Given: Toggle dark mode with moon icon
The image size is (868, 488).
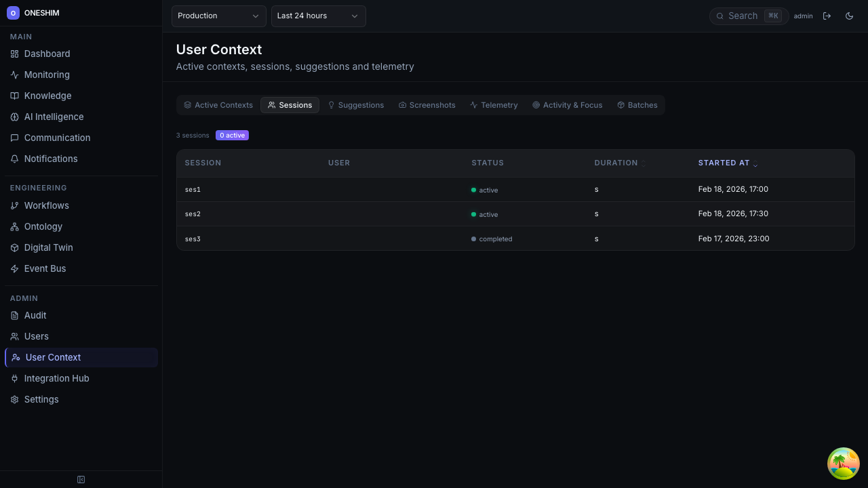Looking at the screenshot, I should click(x=849, y=16).
